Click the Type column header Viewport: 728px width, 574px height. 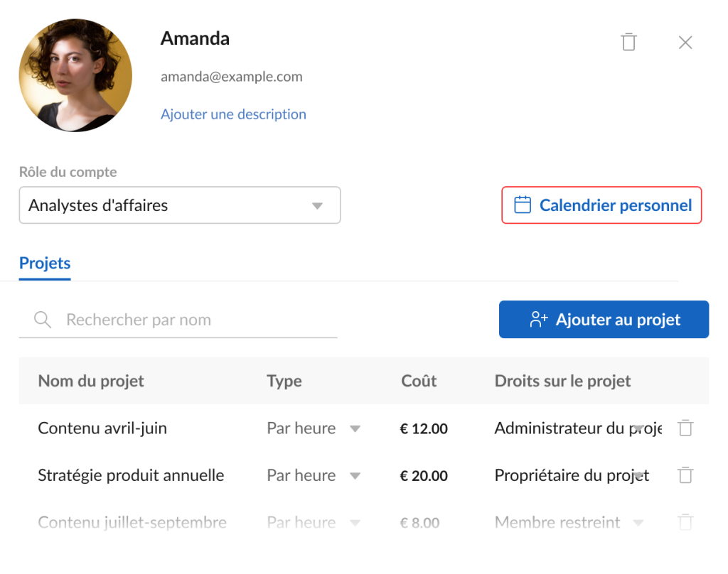tap(284, 381)
